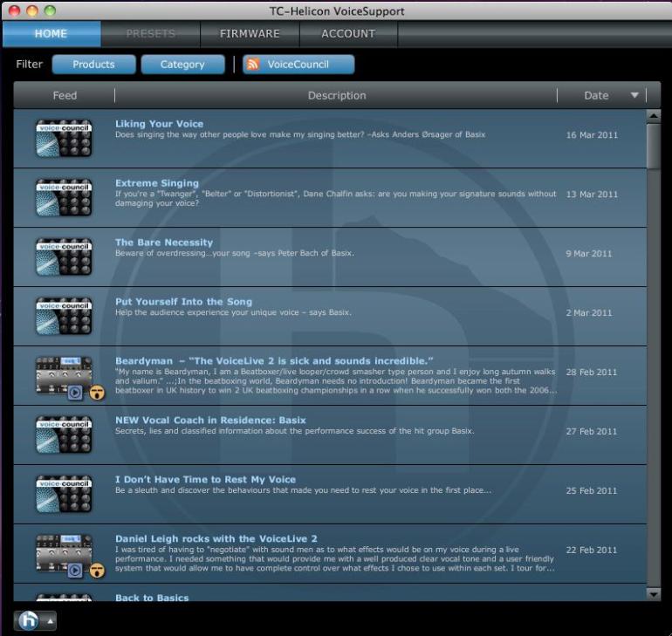Viewport: 672px width, 636px height.
Task: Click description 'Be a sleuth and discover the behaviours'
Action: pos(303,490)
